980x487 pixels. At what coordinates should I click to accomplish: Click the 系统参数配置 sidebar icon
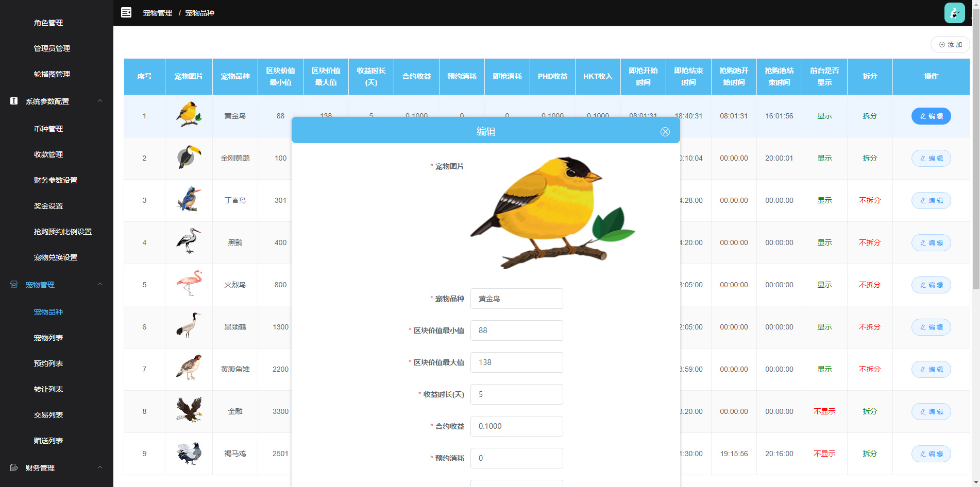[x=14, y=101]
